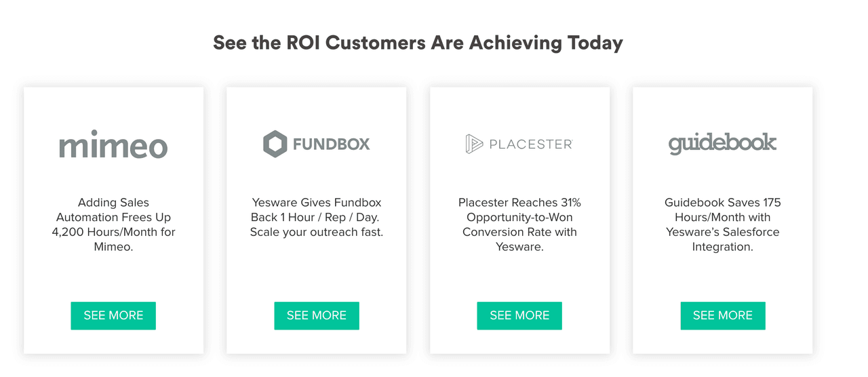Image resolution: width=868 pixels, height=377 pixels.
Task: Select the Placester conversion rate description
Action: click(x=519, y=224)
